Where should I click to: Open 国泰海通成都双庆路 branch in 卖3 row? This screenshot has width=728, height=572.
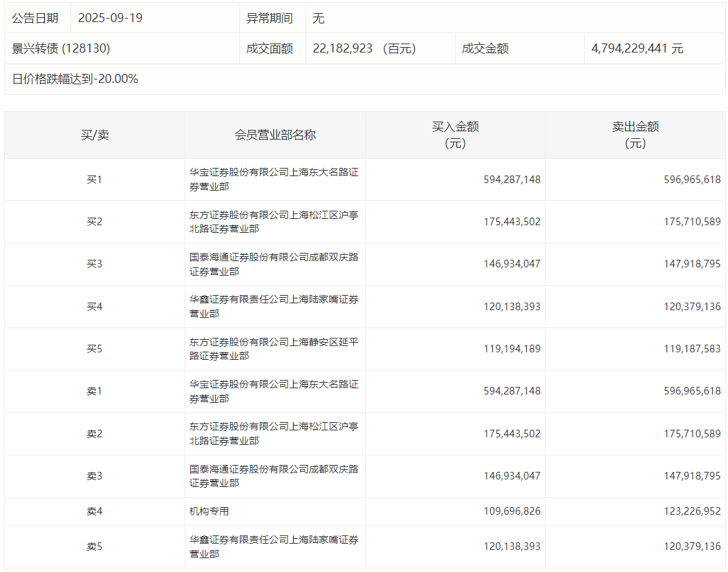(274, 476)
